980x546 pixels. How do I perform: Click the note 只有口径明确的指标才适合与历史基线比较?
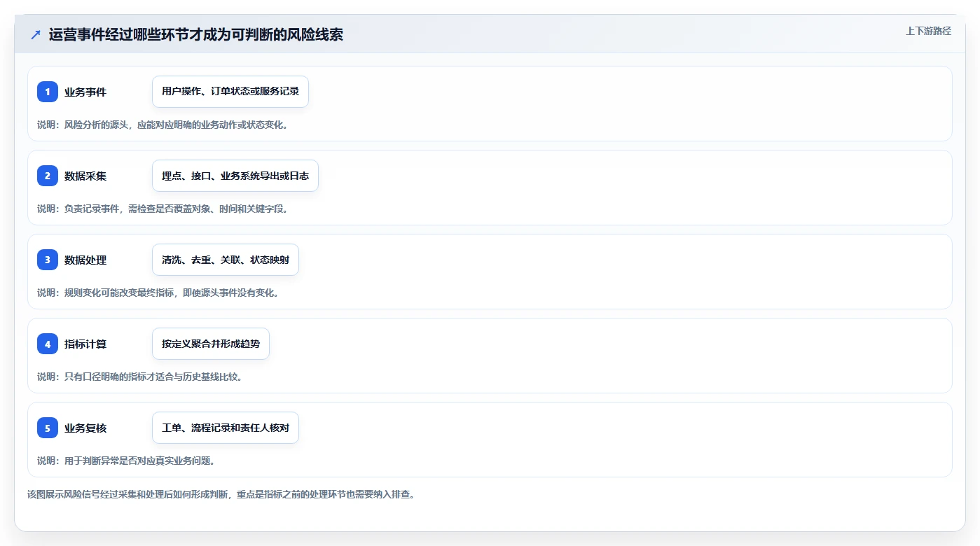coord(139,377)
